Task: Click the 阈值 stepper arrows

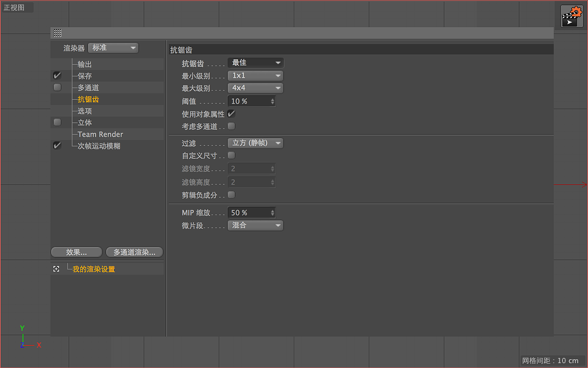Action: 273,101
